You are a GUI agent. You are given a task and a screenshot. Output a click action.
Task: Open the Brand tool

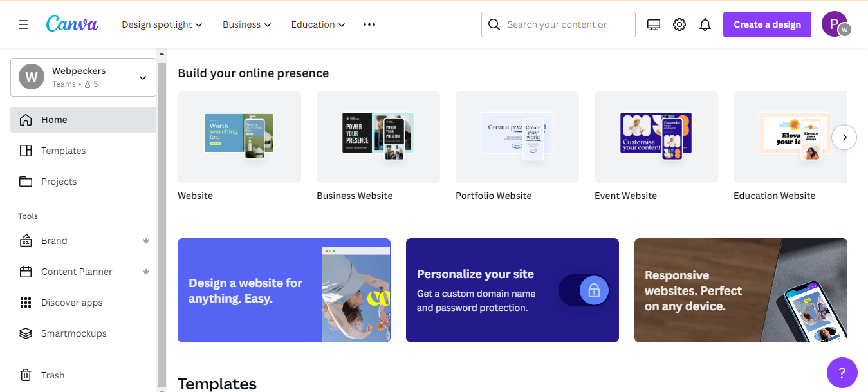(x=54, y=241)
